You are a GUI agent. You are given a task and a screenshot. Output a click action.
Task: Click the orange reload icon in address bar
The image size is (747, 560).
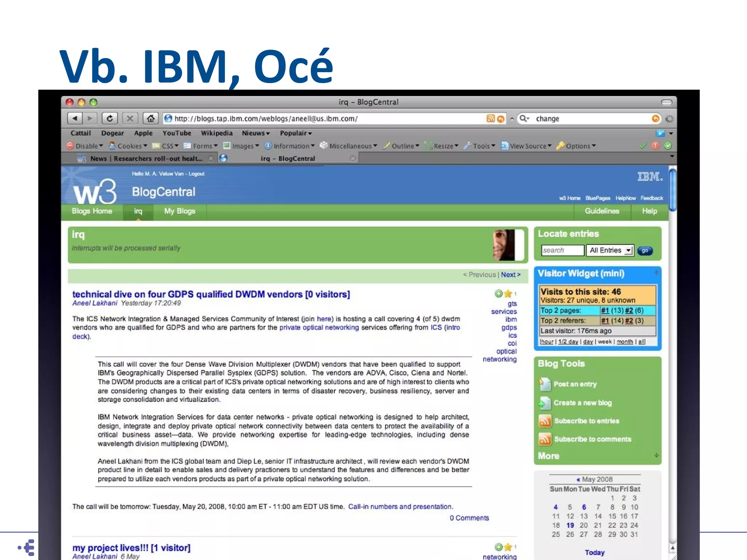(501, 119)
